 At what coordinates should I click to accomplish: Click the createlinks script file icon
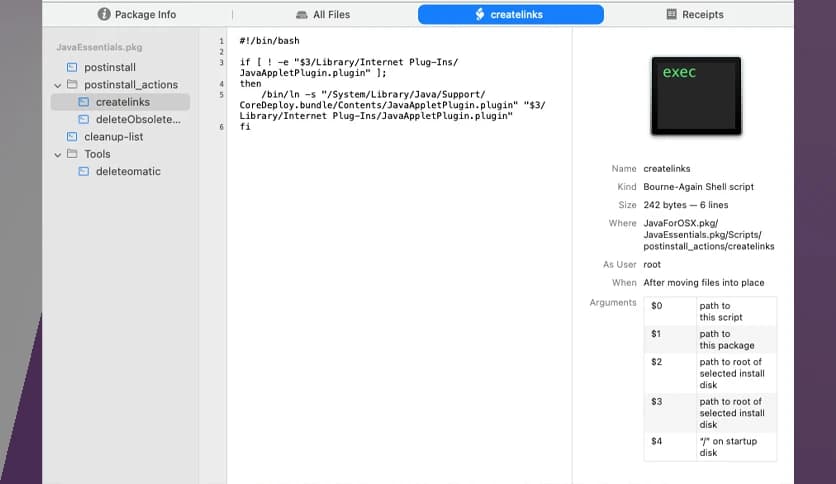point(84,102)
